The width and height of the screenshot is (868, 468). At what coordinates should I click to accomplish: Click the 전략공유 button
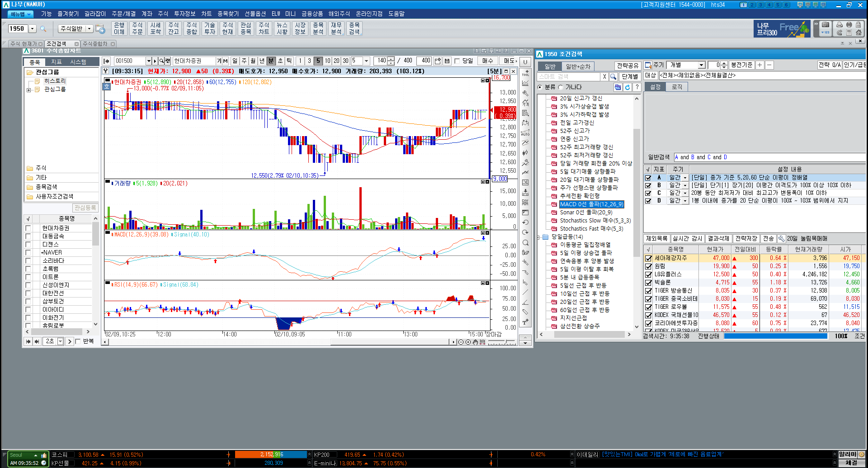point(627,66)
